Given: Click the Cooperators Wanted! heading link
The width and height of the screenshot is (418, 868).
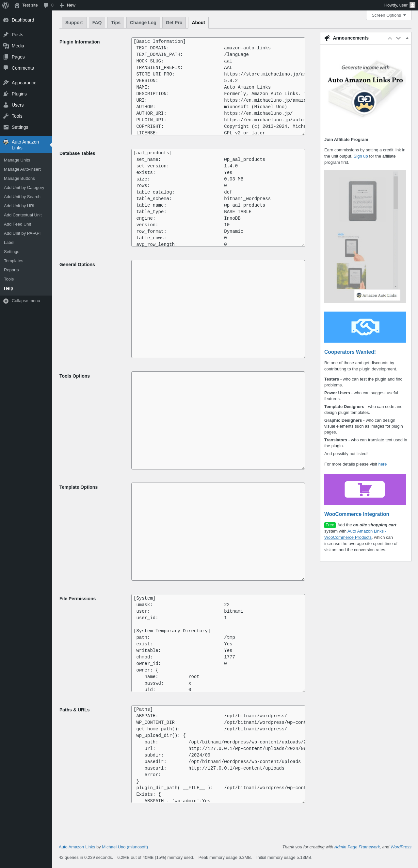Looking at the screenshot, I should [350, 352].
